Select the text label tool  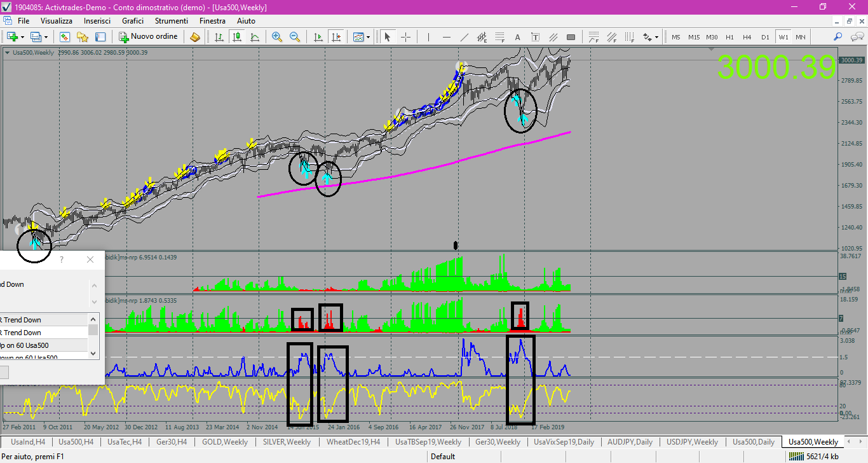[535, 37]
